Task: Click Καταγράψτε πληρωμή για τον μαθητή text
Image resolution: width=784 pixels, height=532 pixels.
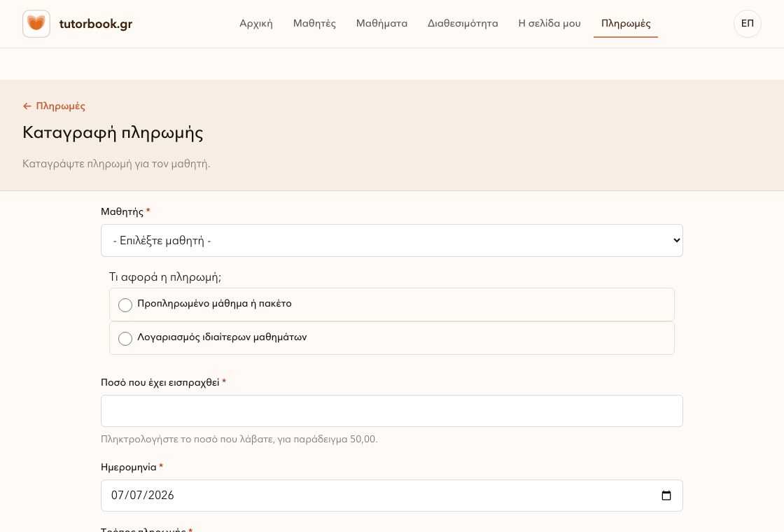Action: pos(116,164)
